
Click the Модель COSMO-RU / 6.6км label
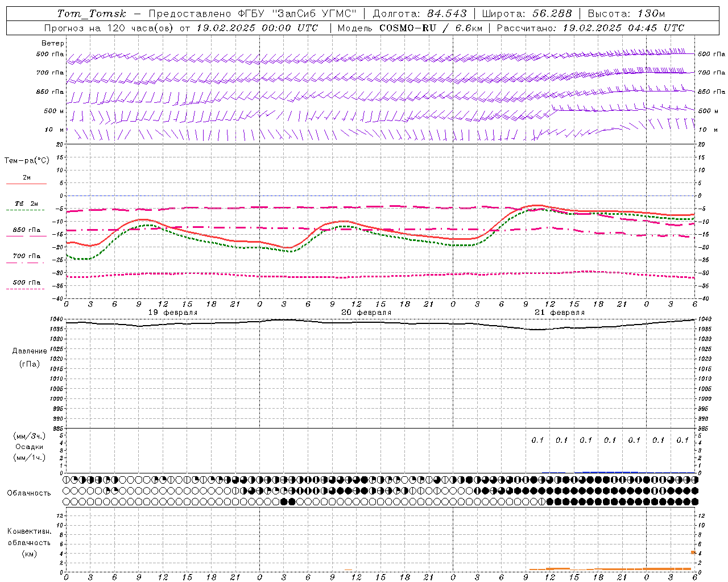coord(409,28)
